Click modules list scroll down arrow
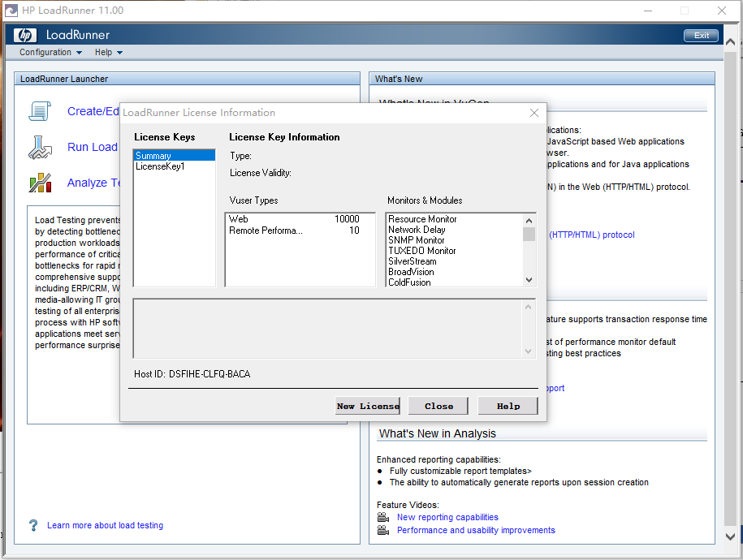743x560 pixels. (529, 280)
